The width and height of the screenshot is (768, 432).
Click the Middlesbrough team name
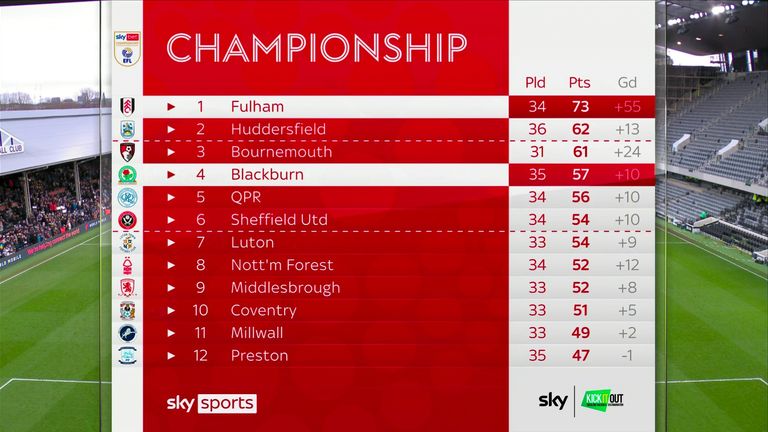click(x=286, y=288)
